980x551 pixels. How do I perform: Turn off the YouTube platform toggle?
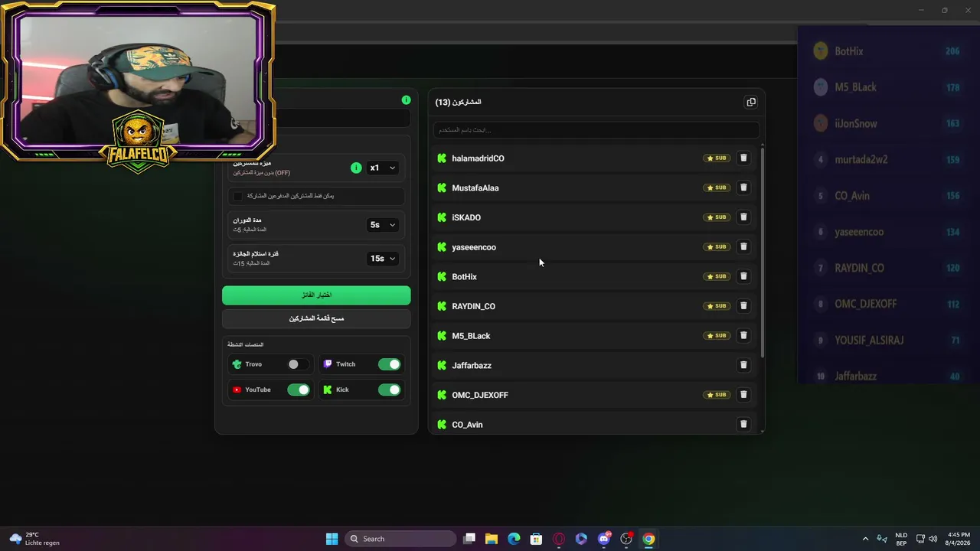pos(299,390)
